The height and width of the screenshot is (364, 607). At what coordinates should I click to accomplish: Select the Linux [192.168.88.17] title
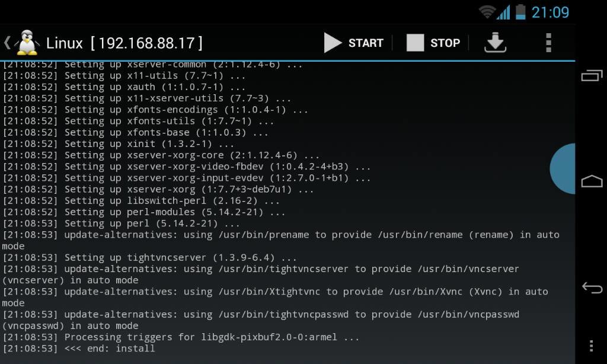click(124, 43)
